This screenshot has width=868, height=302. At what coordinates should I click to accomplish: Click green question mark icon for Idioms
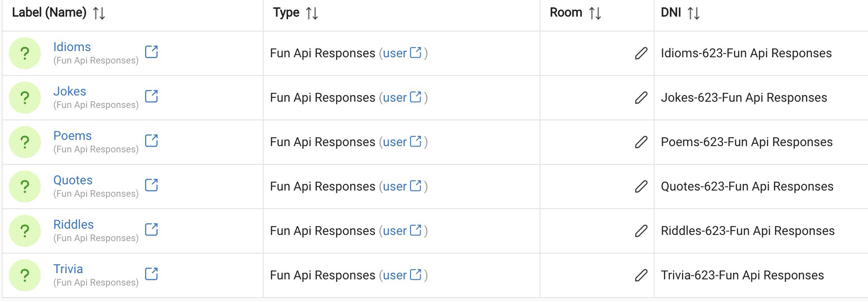click(25, 53)
